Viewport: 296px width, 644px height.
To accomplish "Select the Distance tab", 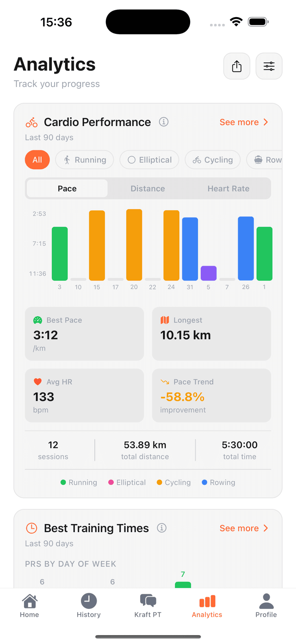I will tap(148, 188).
